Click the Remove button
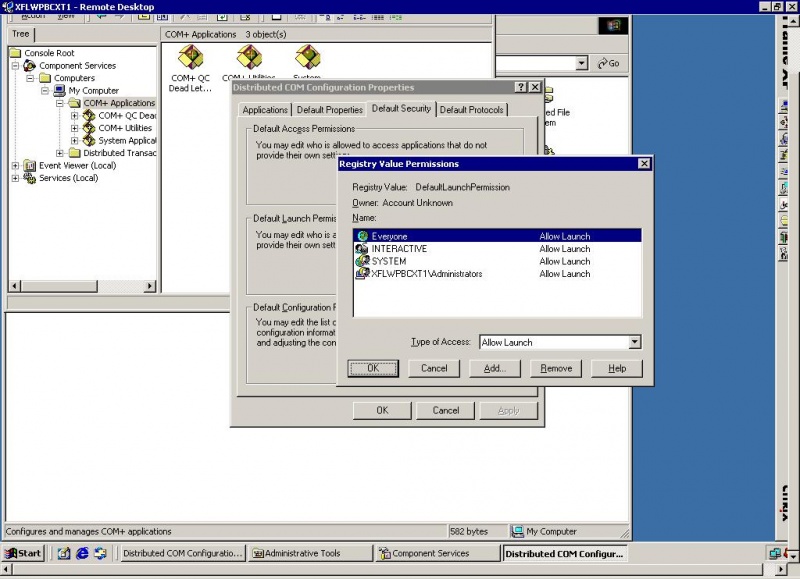This screenshot has width=800, height=579. click(556, 368)
